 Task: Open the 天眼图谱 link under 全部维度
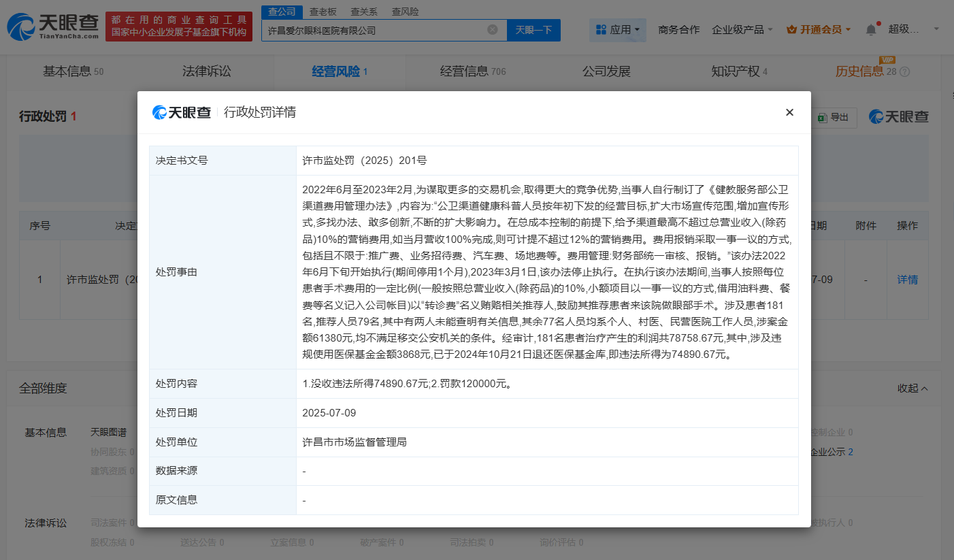108,432
